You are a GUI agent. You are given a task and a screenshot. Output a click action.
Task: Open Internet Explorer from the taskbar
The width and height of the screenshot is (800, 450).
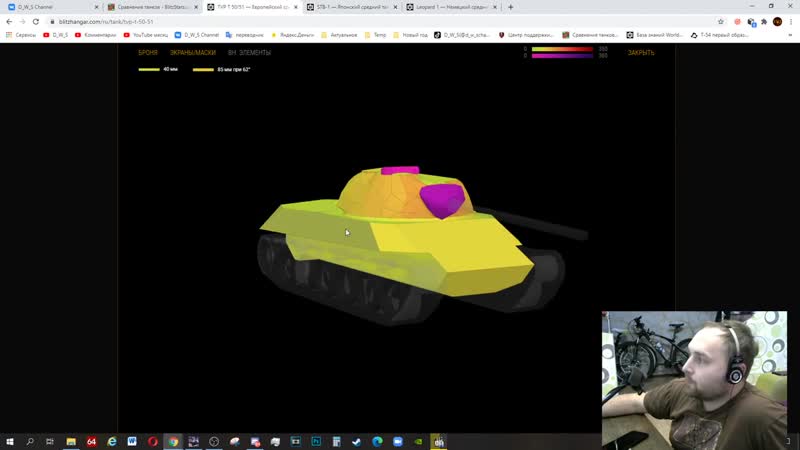click(x=112, y=441)
